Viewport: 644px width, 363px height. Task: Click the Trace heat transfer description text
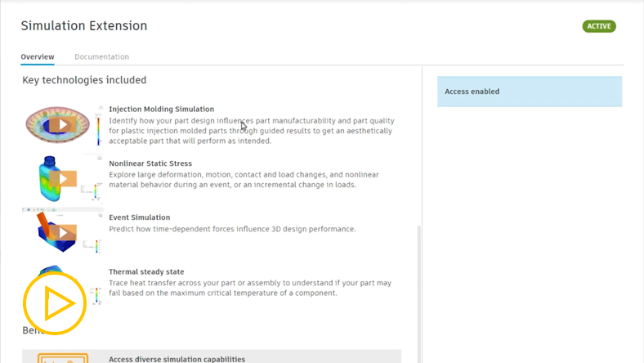click(x=250, y=288)
